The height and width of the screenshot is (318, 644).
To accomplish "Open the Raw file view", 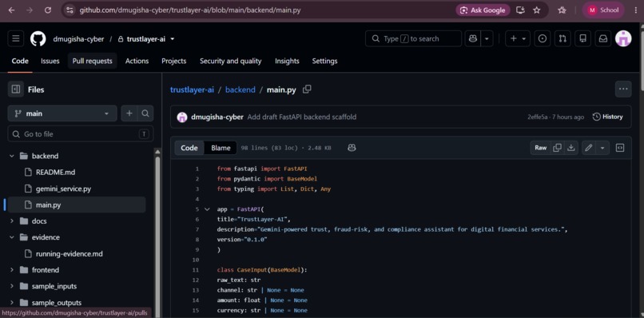I will tap(540, 148).
